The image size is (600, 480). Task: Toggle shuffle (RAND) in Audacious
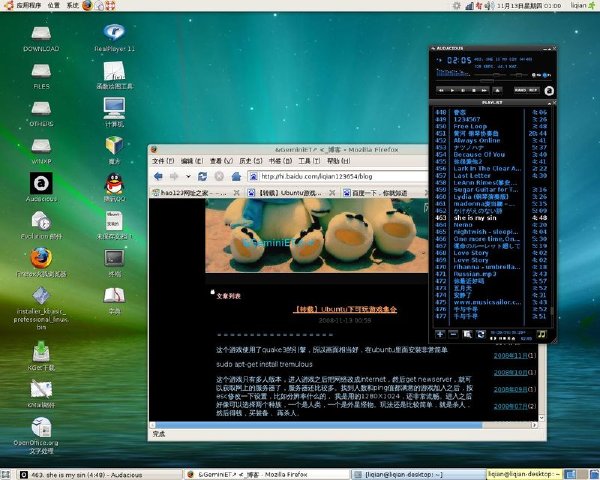click(x=520, y=90)
